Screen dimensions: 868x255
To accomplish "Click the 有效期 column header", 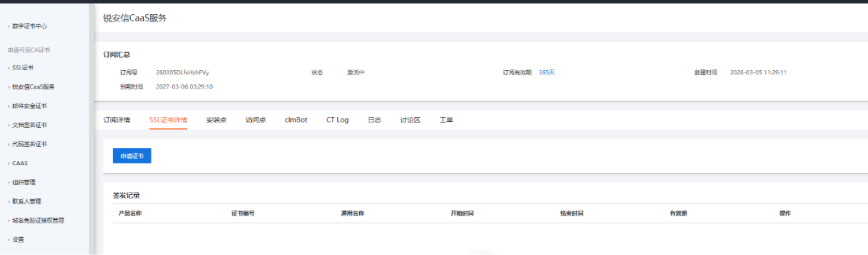I will click(x=678, y=214).
